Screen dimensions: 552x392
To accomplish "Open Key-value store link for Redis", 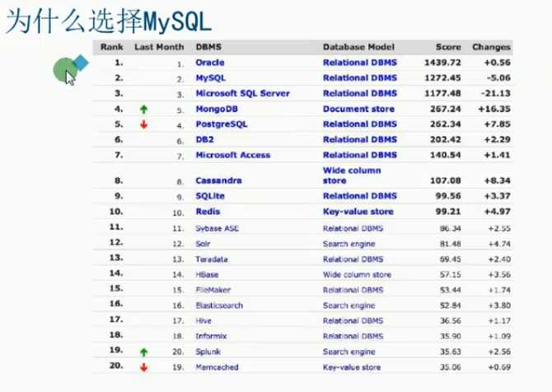I will 358,212.
